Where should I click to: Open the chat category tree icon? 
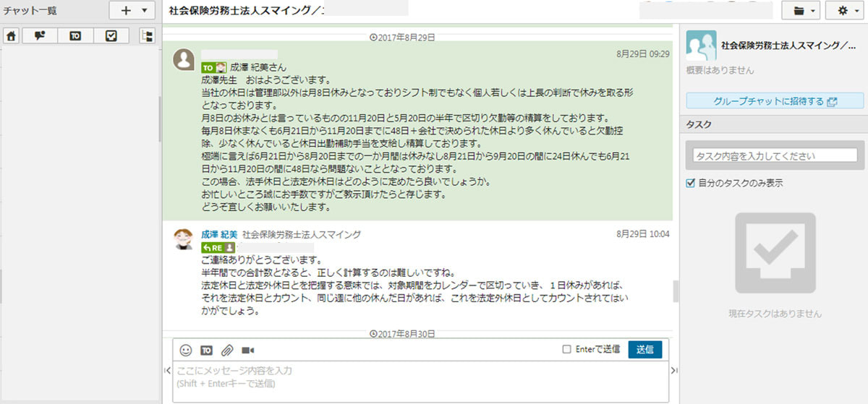pyautogui.click(x=147, y=35)
